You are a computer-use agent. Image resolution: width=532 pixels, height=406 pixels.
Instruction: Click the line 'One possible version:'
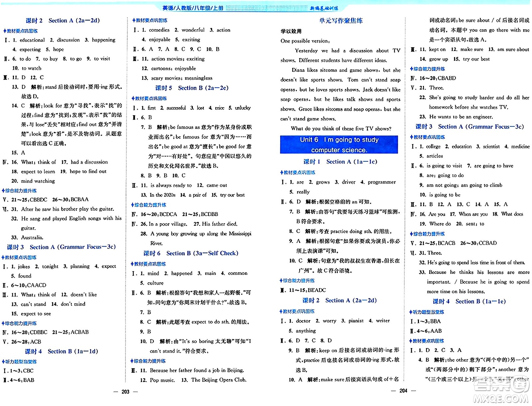305,41
